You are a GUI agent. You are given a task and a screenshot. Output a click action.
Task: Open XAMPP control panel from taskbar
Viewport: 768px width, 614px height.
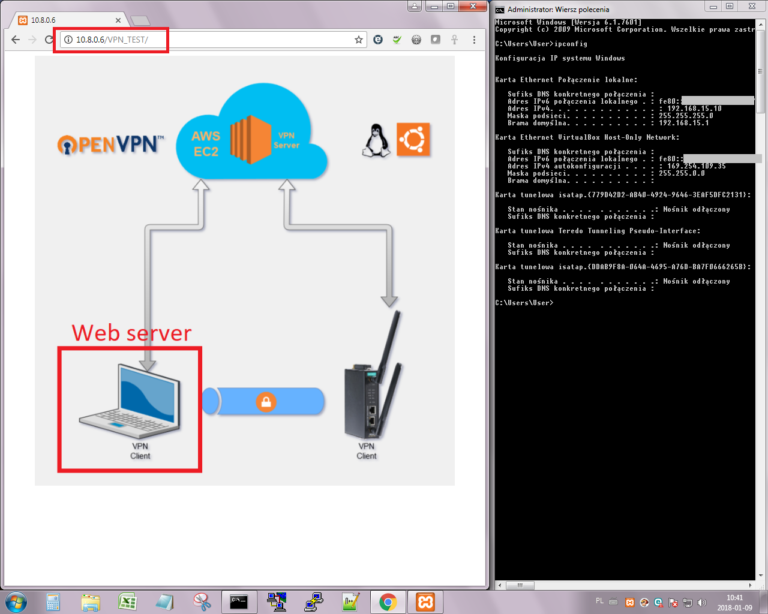point(425,602)
